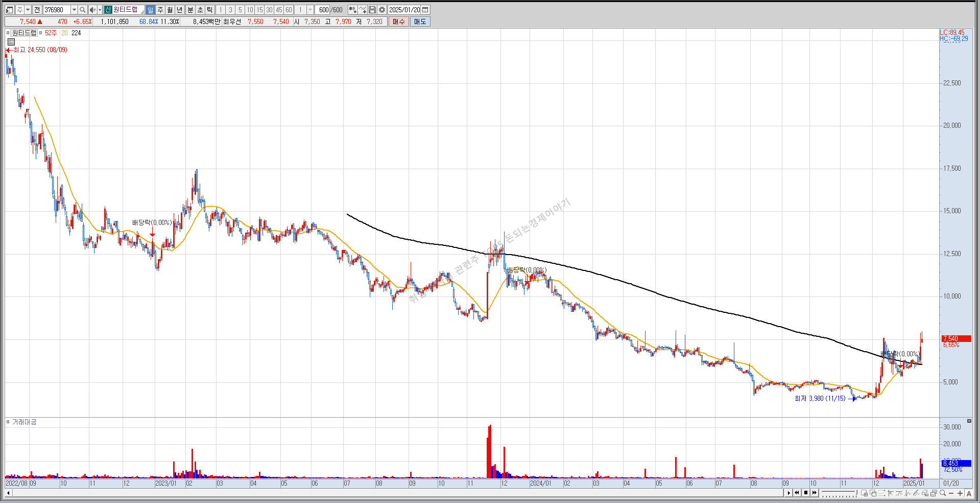The image size is (980, 503).
Task: Choose the 30 interval button
Action: click(269, 10)
